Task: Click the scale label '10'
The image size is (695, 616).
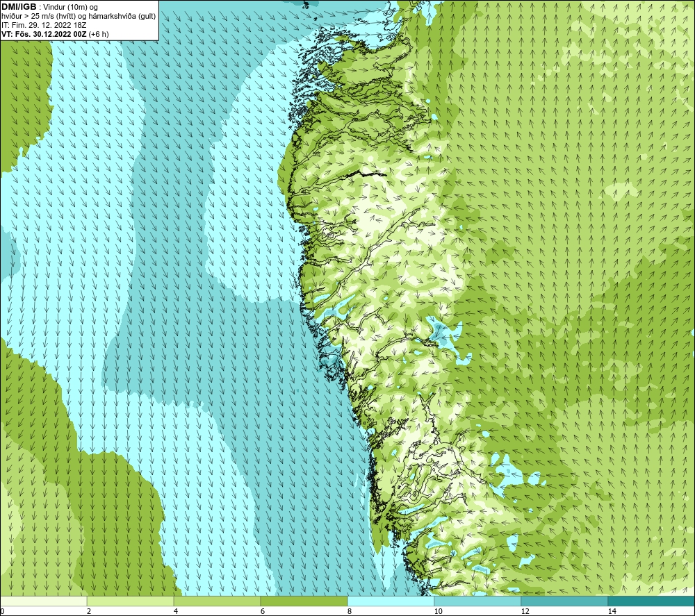Action: 438,611
